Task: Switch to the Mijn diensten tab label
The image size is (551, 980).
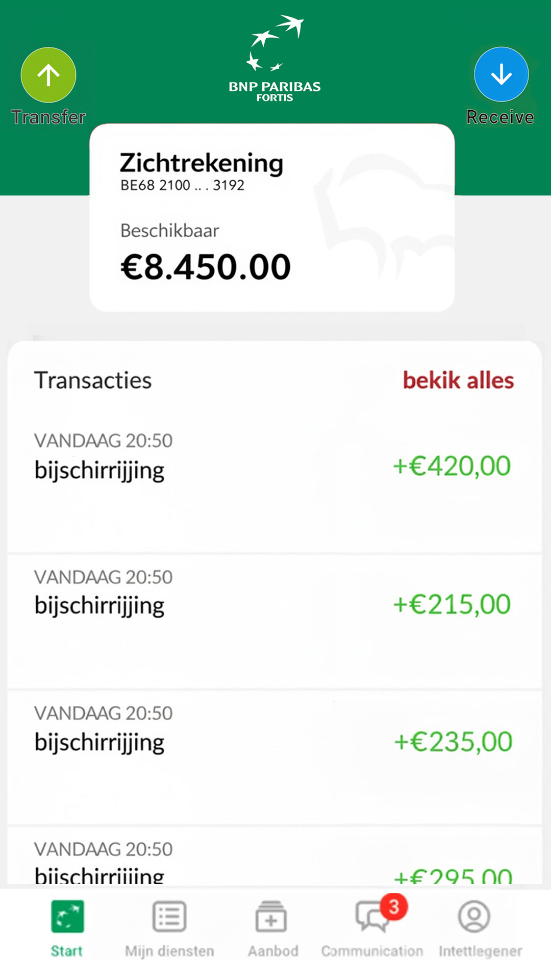Action: (169, 951)
